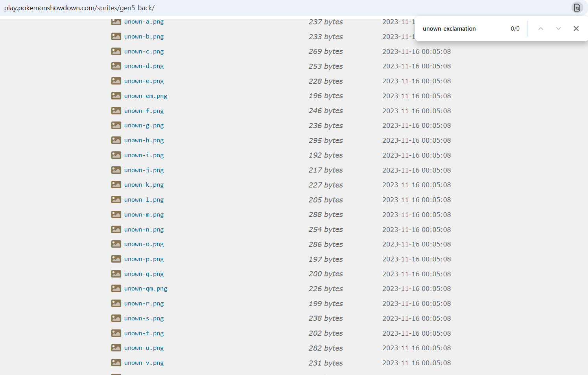Open the unown-q.png file link
This screenshot has height=375, width=588.
pos(144,274)
